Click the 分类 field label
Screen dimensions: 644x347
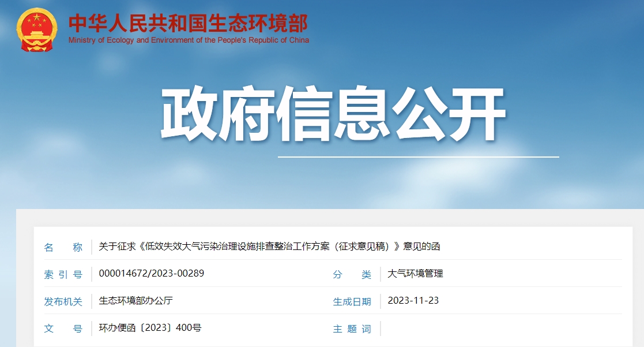click(353, 274)
